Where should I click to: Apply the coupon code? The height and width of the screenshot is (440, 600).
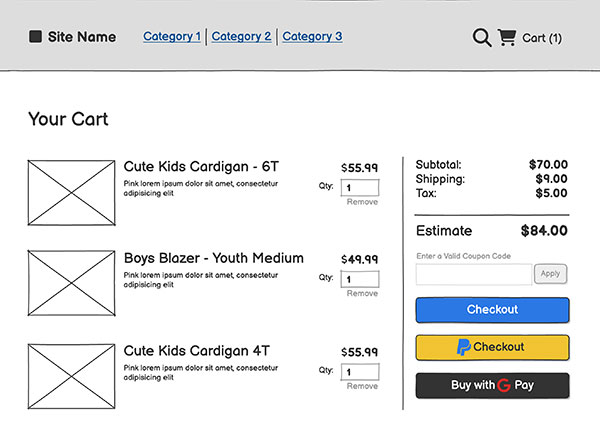550,273
